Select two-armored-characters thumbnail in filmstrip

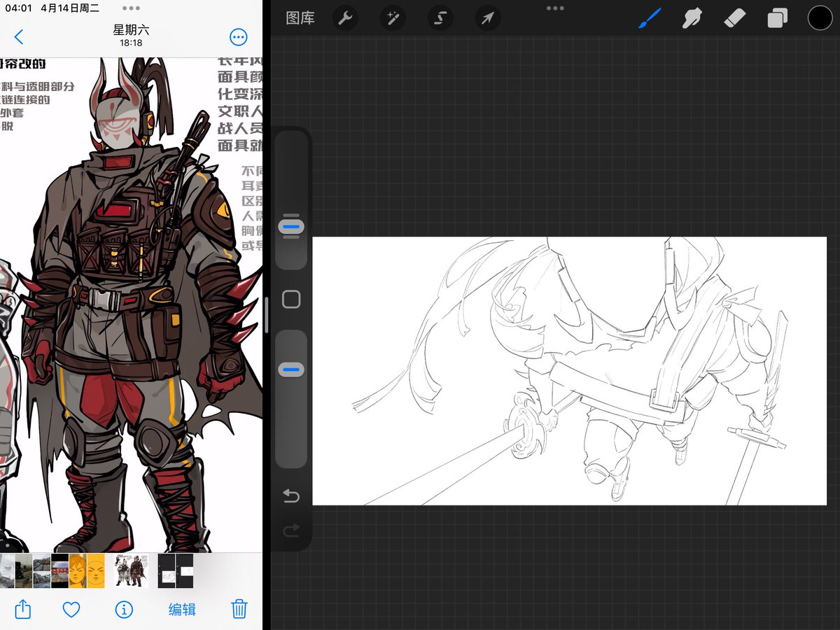click(132, 570)
